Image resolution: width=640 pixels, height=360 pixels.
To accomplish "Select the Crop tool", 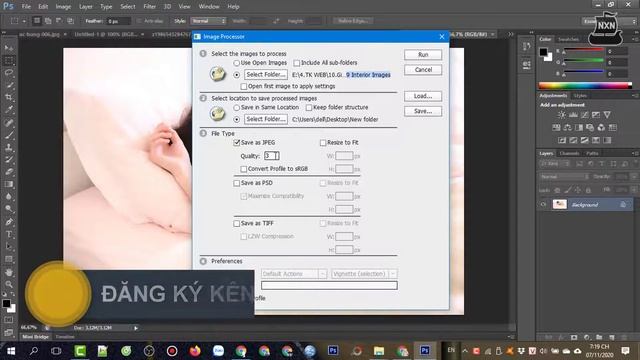I will (9, 97).
